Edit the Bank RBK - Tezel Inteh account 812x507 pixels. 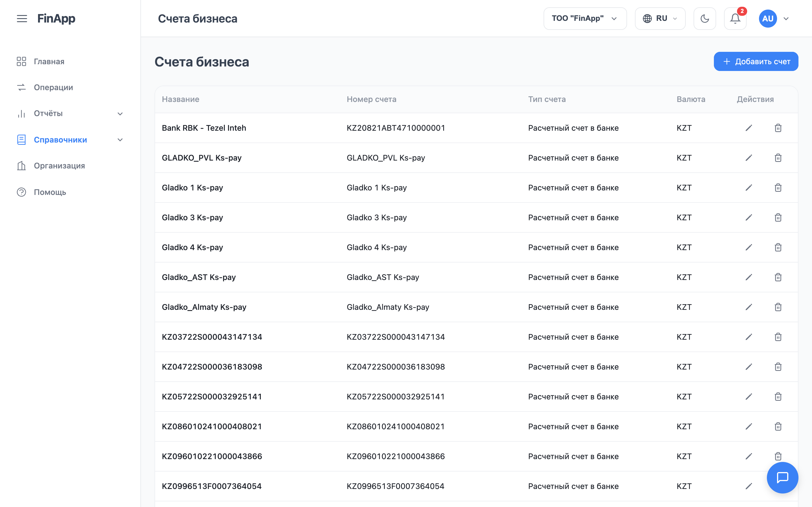[x=749, y=128]
